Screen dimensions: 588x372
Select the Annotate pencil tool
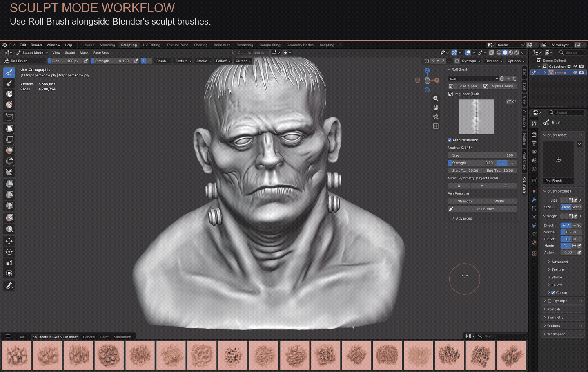click(x=9, y=286)
